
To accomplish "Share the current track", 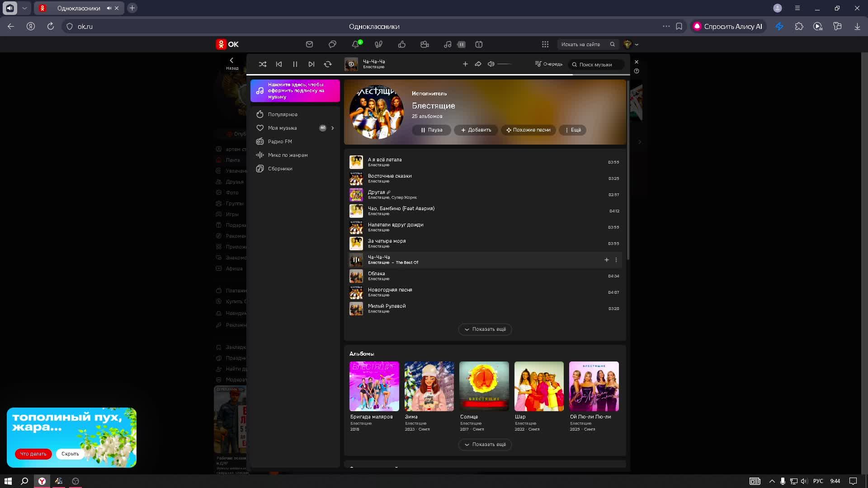I will click(x=478, y=64).
